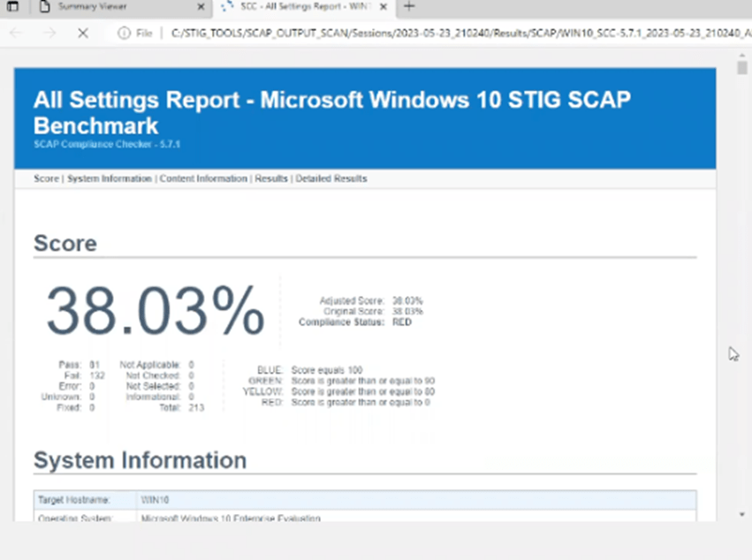This screenshot has width=752, height=560.
Task: Stop page loading with the X button
Action: (82, 33)
